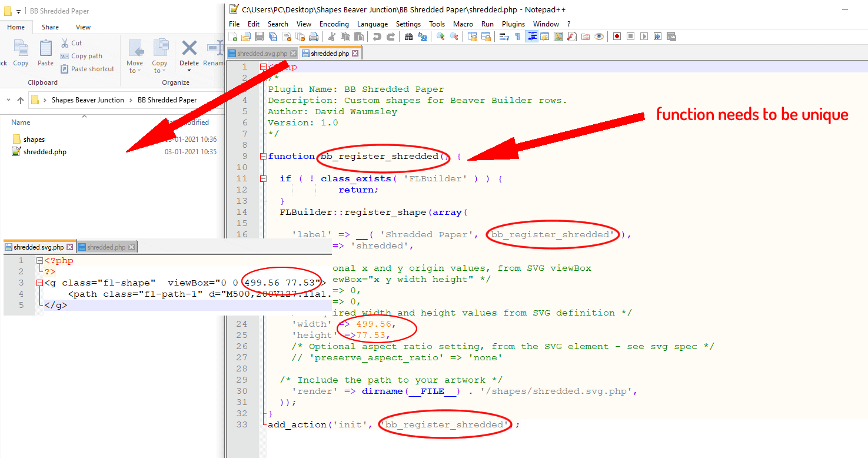Toggle the Function List panel icon
868x458 pixels.
point(571,36)
